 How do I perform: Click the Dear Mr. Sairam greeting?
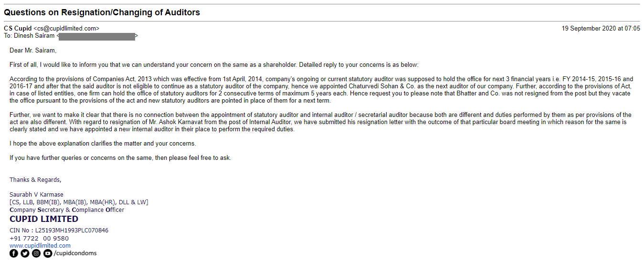point(33,50)
